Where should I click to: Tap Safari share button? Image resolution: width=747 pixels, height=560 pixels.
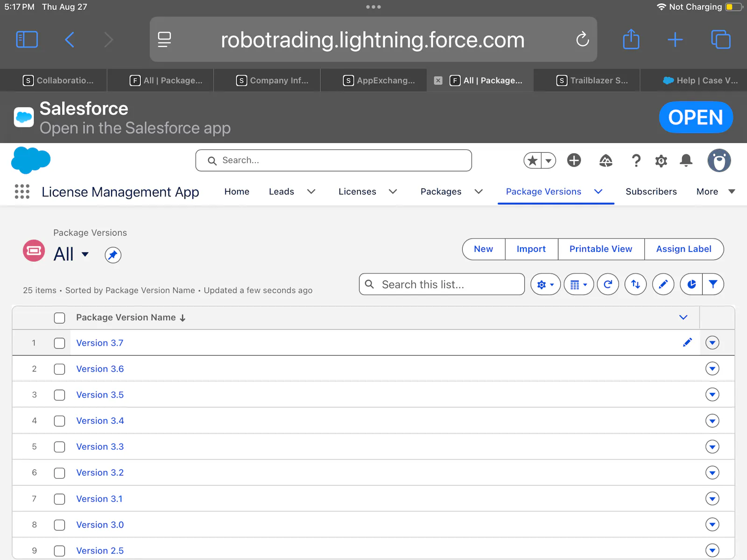tap(631, 39)
